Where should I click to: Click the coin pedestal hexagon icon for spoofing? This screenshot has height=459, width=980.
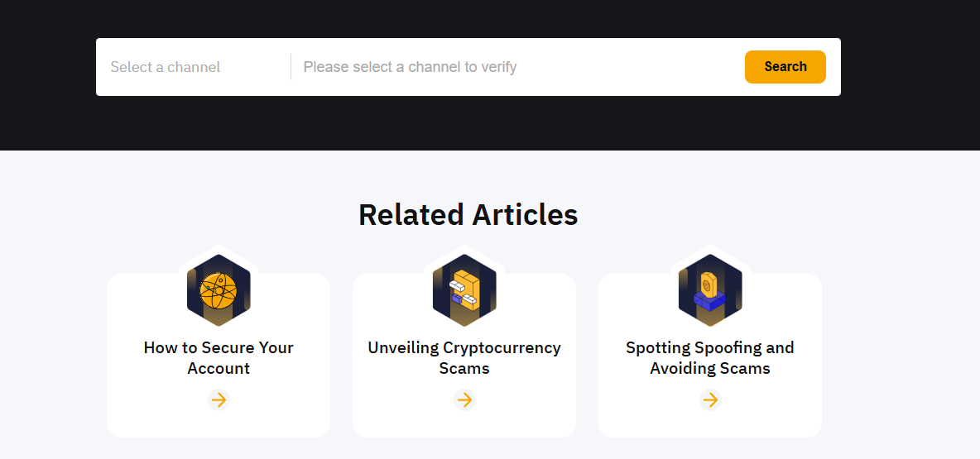[710, 290]
